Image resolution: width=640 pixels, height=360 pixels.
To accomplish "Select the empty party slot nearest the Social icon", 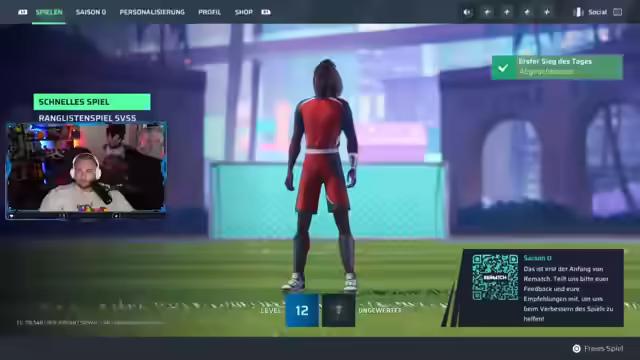I will click(x=547, y=12).
